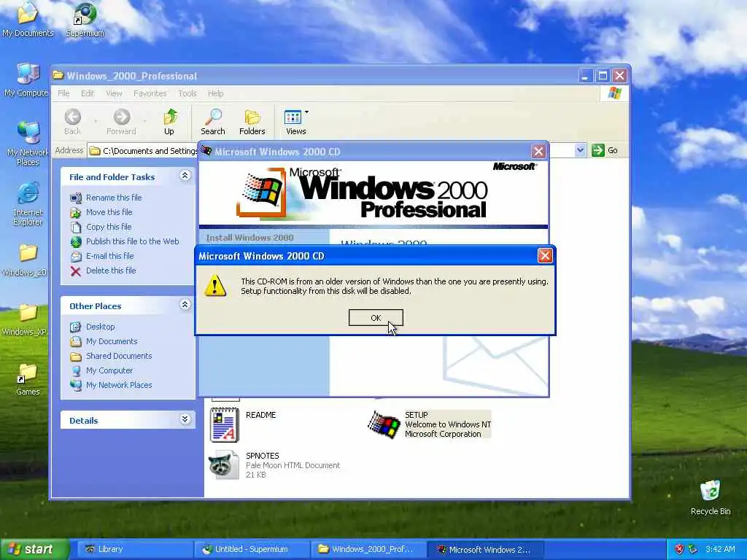Select the SETUP application icon
The width and height of the screenshot is (747, 560).
(x=384, y=424)
